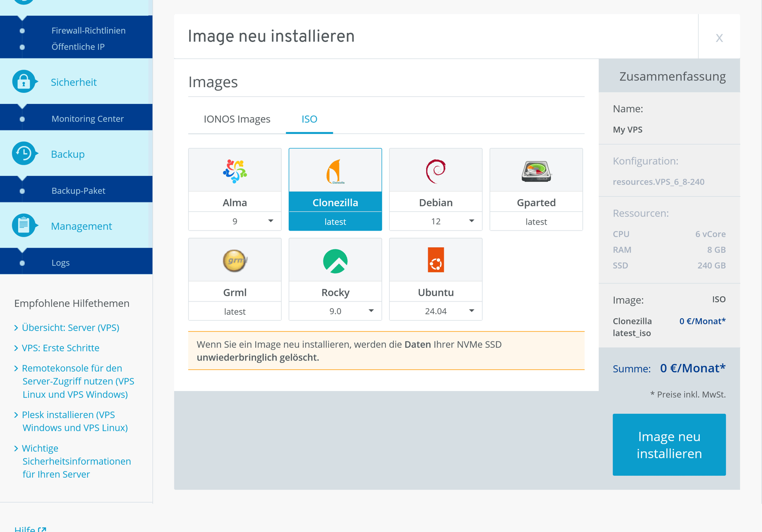Open the Ubuntu version dropdown showing 24.04

[471, 311]
